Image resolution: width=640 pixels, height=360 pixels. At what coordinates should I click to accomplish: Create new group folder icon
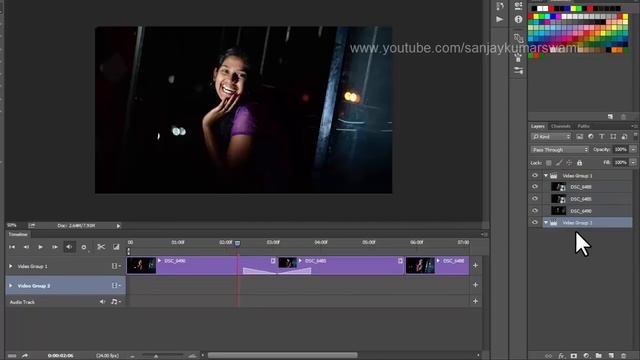[x=598, y=356]
